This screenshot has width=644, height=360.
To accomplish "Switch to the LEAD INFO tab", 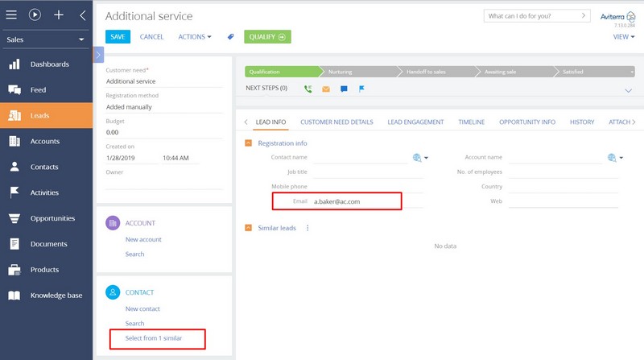I will pos(270,122).
